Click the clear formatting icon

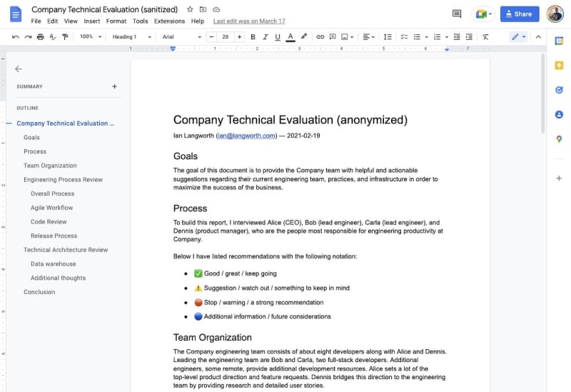coord(485,37)
